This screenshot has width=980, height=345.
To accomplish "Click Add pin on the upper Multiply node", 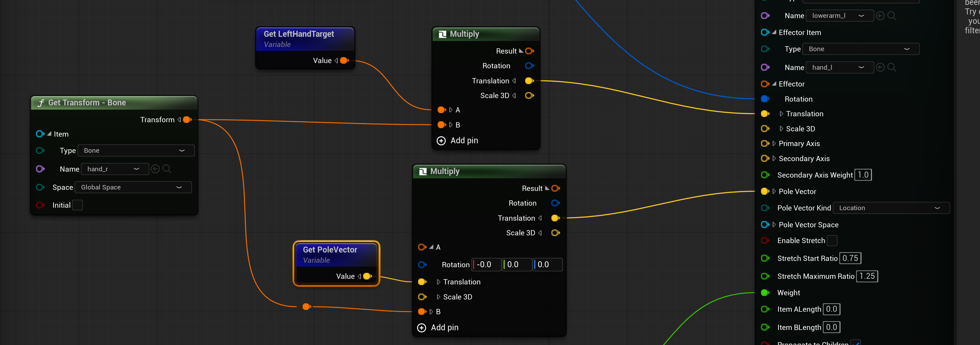I will tap(457, 140).
